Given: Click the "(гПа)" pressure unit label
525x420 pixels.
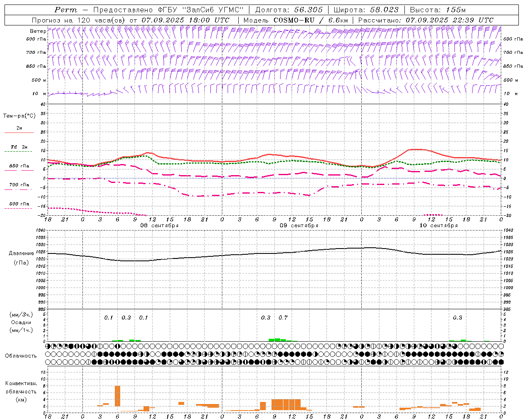Looking at the screenshot, I should click(21, 263).
